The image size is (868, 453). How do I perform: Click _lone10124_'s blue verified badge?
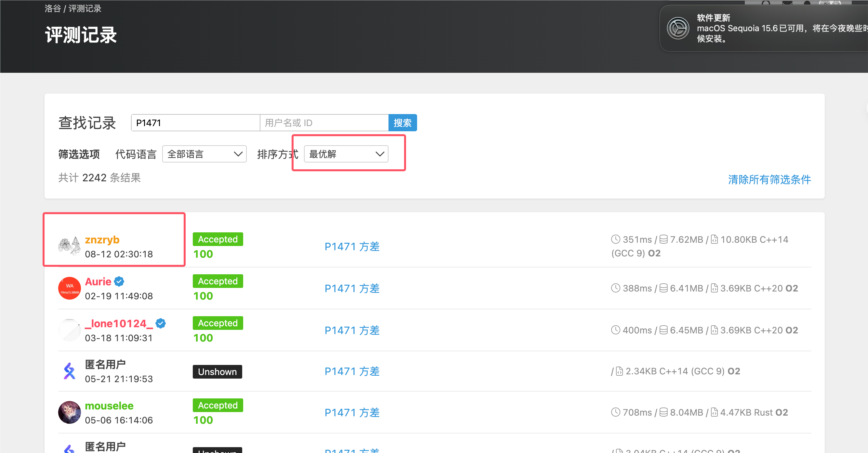(x=161, y=323)
